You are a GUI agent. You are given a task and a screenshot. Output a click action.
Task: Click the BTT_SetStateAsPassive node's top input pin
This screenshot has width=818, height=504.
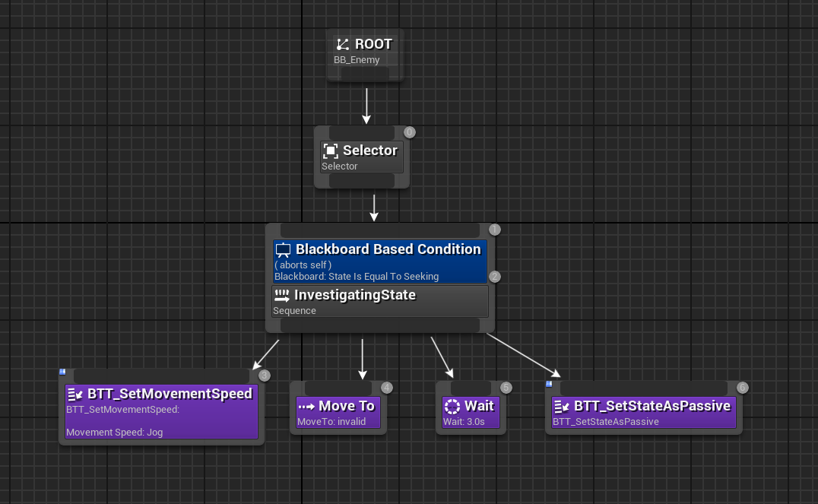point(644,388)
